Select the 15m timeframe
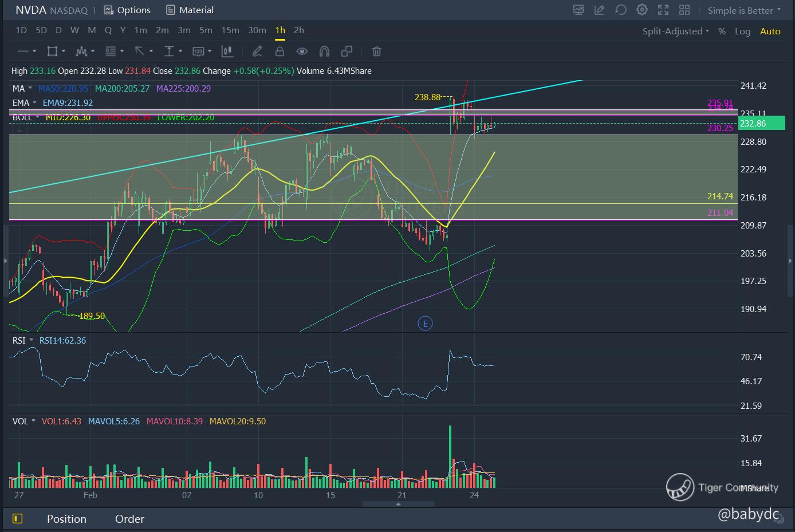 click(x=230, y=30)
